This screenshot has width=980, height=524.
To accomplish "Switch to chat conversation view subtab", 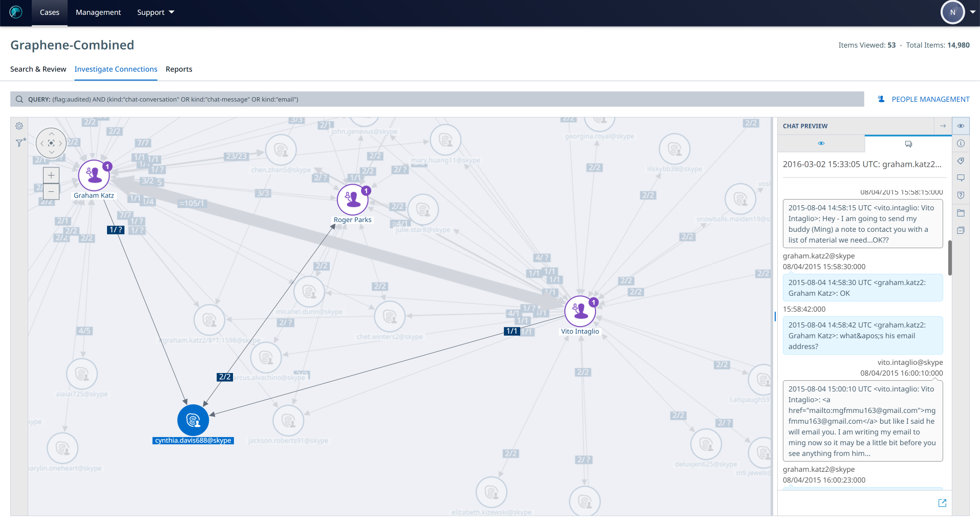I will [x=908, y=144].
